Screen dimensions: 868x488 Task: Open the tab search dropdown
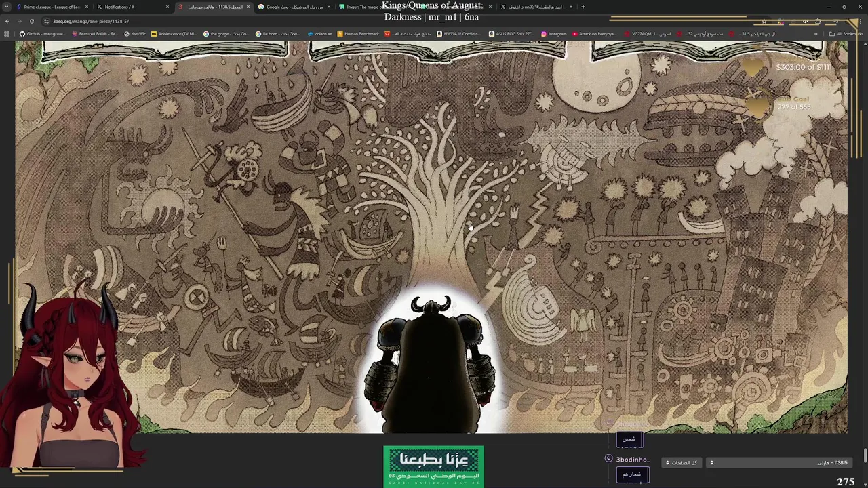(7, 7)
